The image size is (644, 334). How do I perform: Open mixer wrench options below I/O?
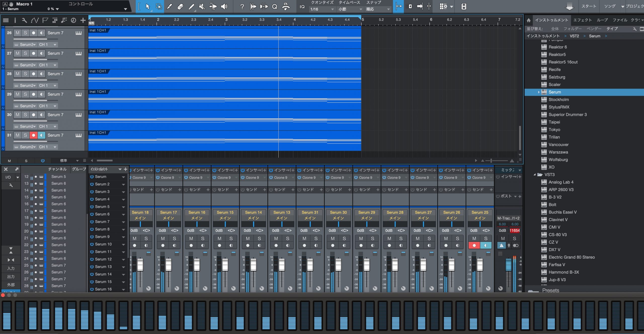point(11,185)
